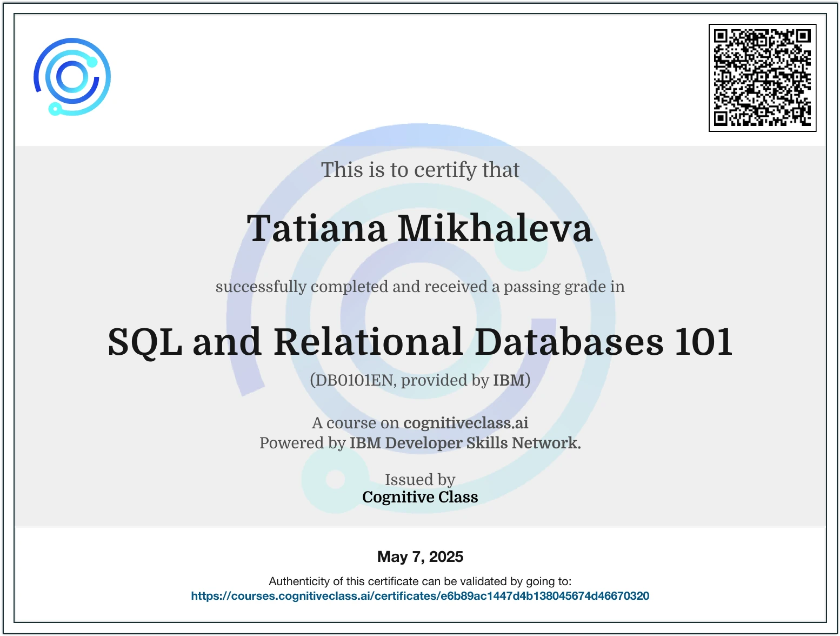Viewport: 840px width, 636px height.
Task: Click the IBM provider label
Action: (506, 380)
